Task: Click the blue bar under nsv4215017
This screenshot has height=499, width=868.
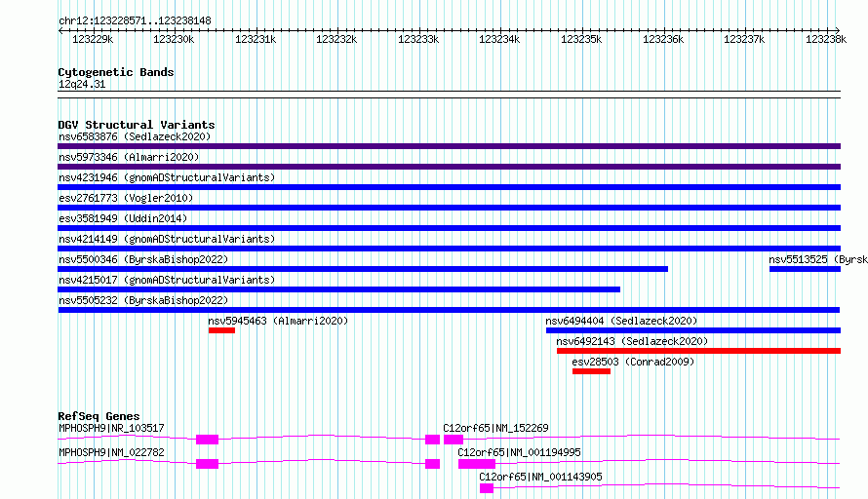Action: point(338,289)
